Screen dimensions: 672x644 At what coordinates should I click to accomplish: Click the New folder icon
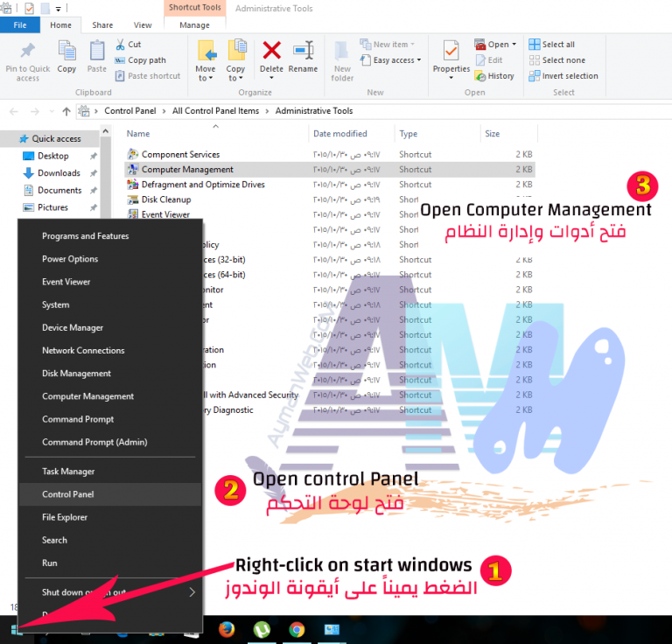pyautogui.click(x=341, y=51)
